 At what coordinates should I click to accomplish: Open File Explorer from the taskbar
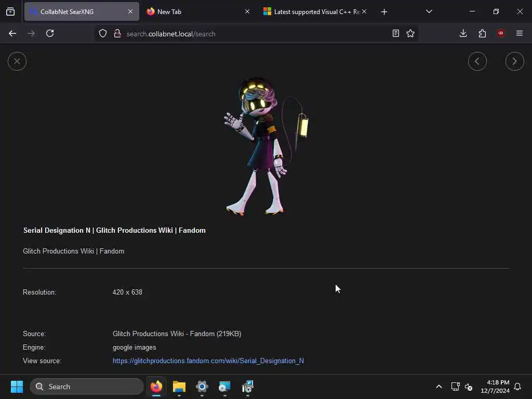[179, 387]
